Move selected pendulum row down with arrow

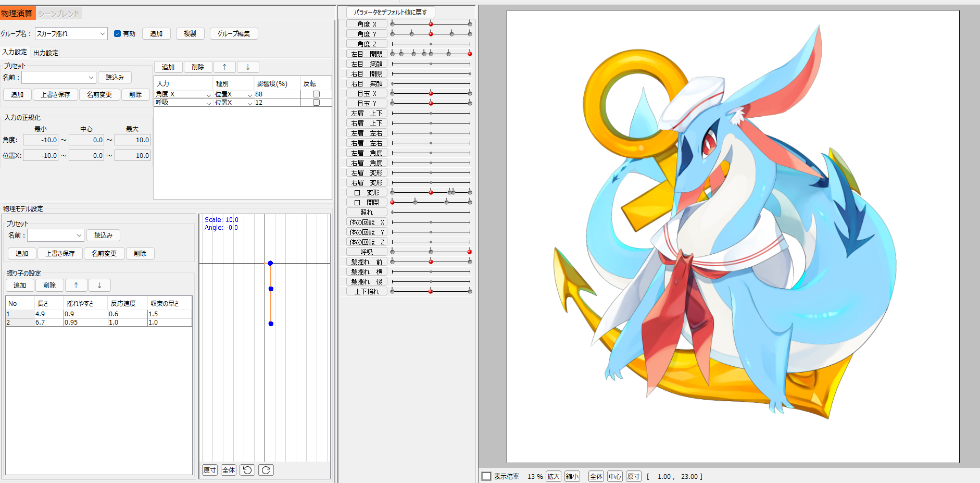99,286
